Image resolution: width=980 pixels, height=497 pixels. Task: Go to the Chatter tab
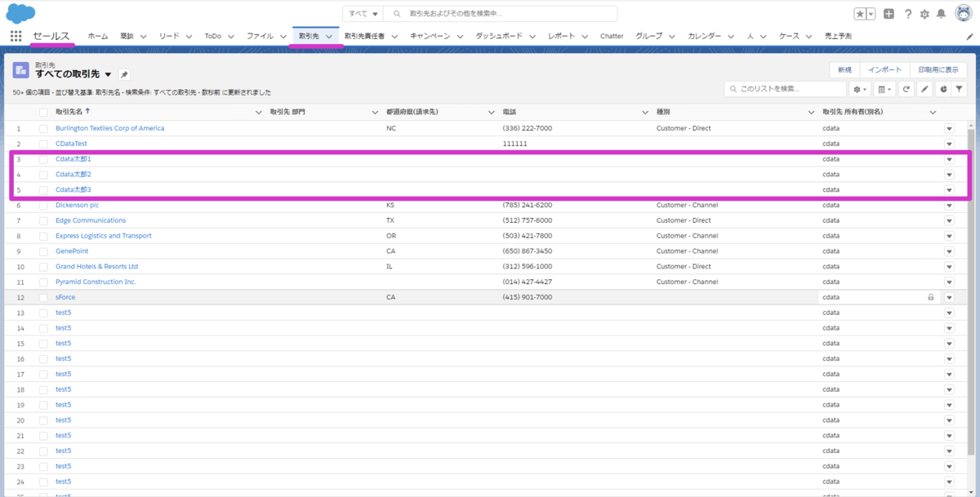[x=612, y=36]
